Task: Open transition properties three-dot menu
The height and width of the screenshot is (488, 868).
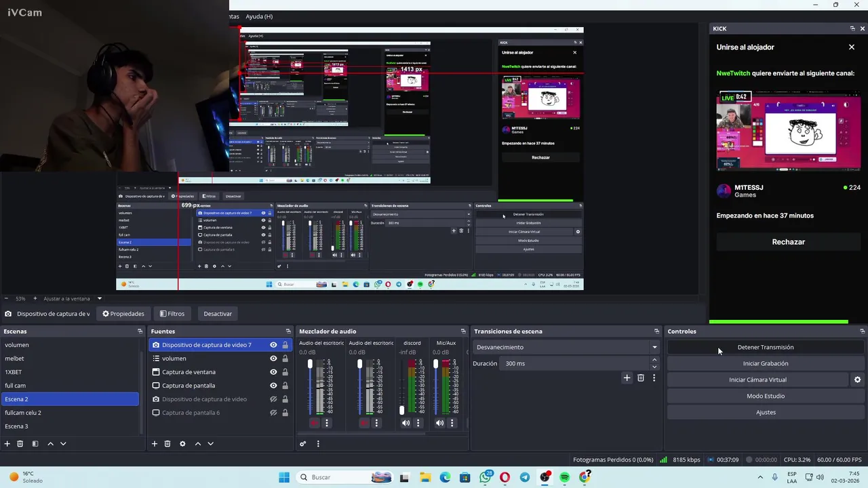Action: (x=654, y=378)
